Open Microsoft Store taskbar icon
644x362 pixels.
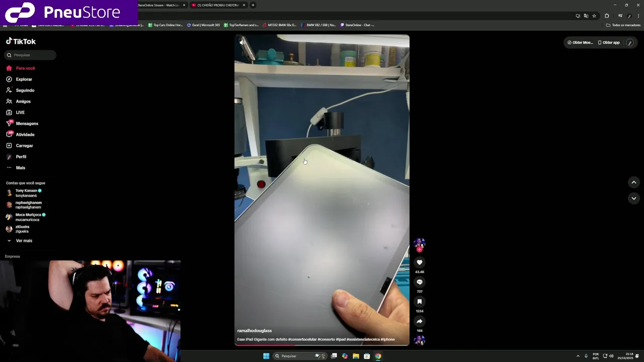pyautogui.click(x=367, y=356)
